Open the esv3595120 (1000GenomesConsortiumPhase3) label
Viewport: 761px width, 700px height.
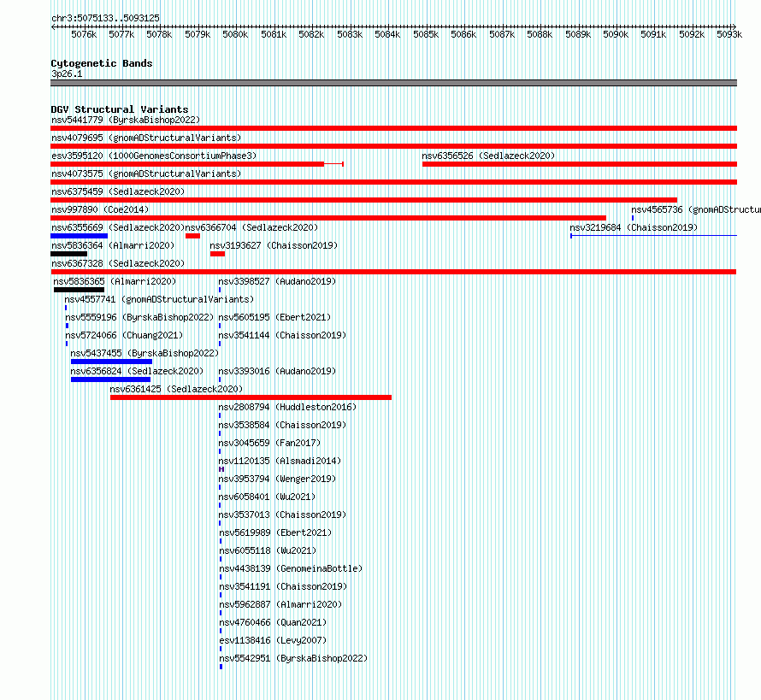[x=154, y=156]
